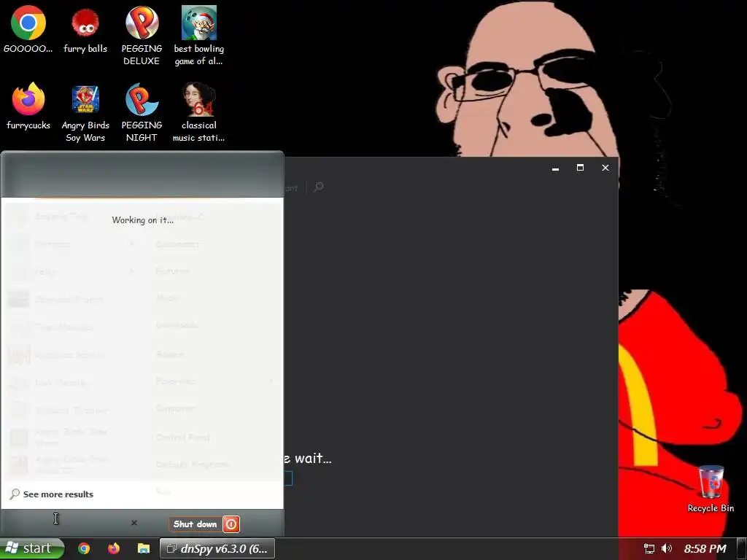Image resolution: width=747 pixels, height=560 pixels.
Task: Minimize the dnSpy window
Action: coord(555,168)
